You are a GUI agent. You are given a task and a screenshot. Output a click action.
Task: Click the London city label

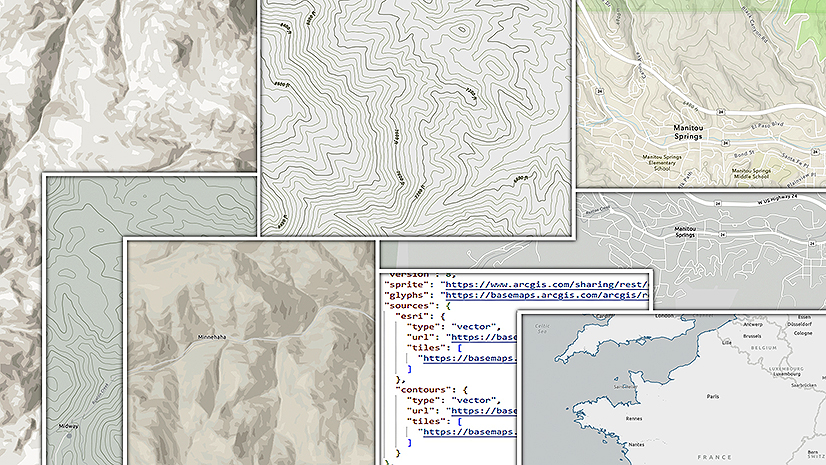coord(665,316)
